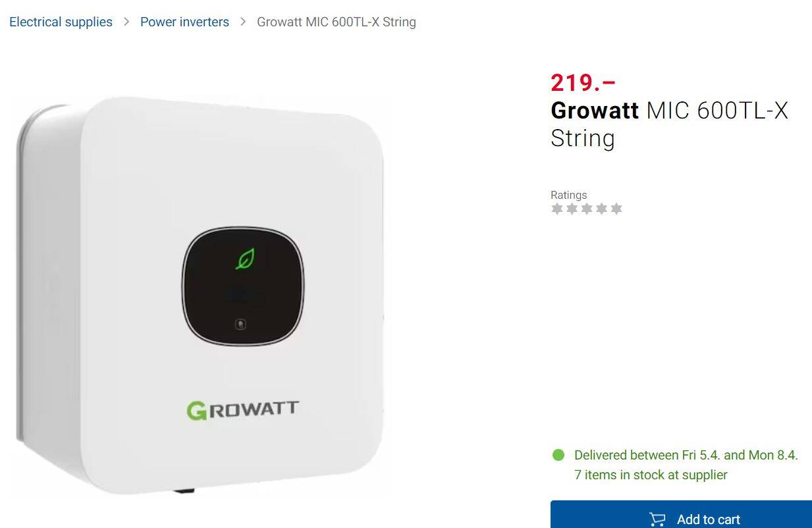The image size is (812, 528).
Task: Click the green leaf icon on inverter display
Action: (246, 259)
